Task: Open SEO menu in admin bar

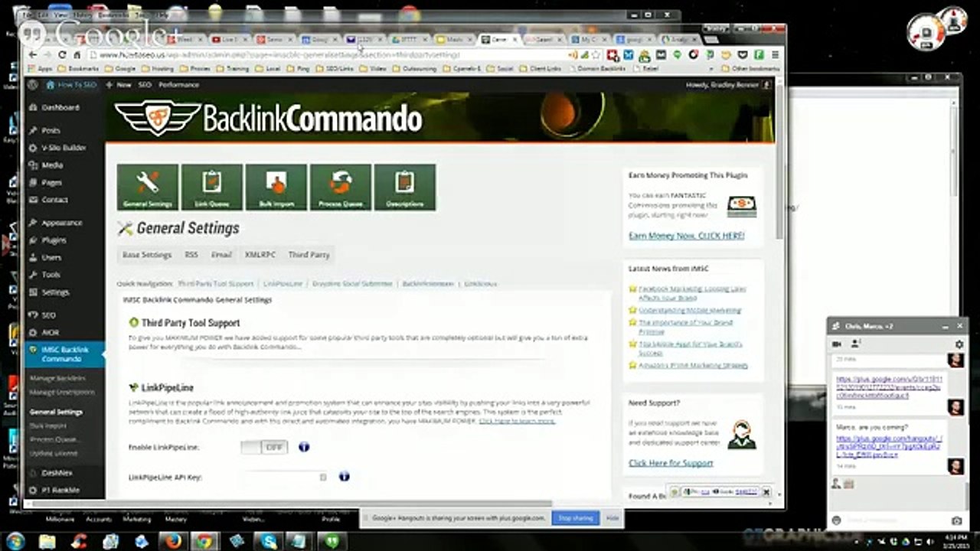Action: [145, 85]
